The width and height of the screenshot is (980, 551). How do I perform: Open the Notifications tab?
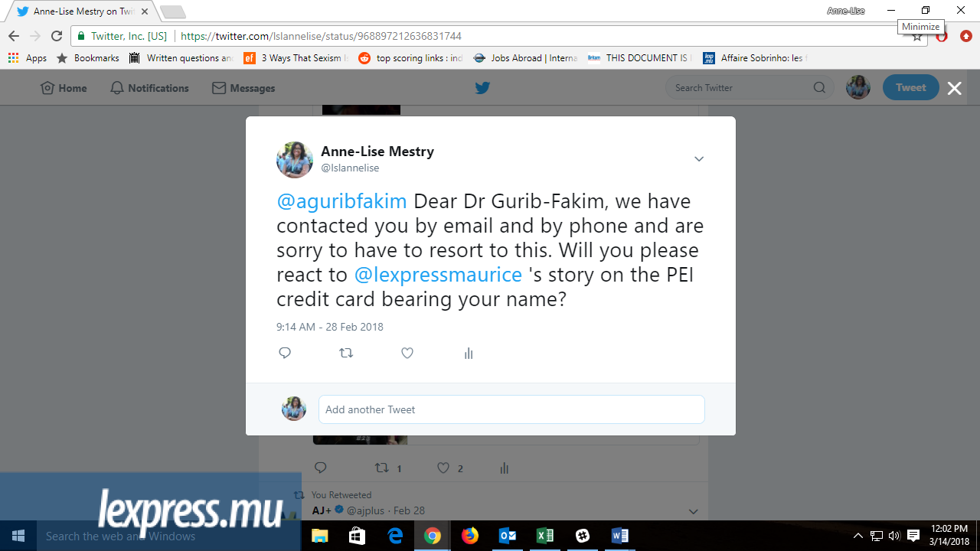149,88
